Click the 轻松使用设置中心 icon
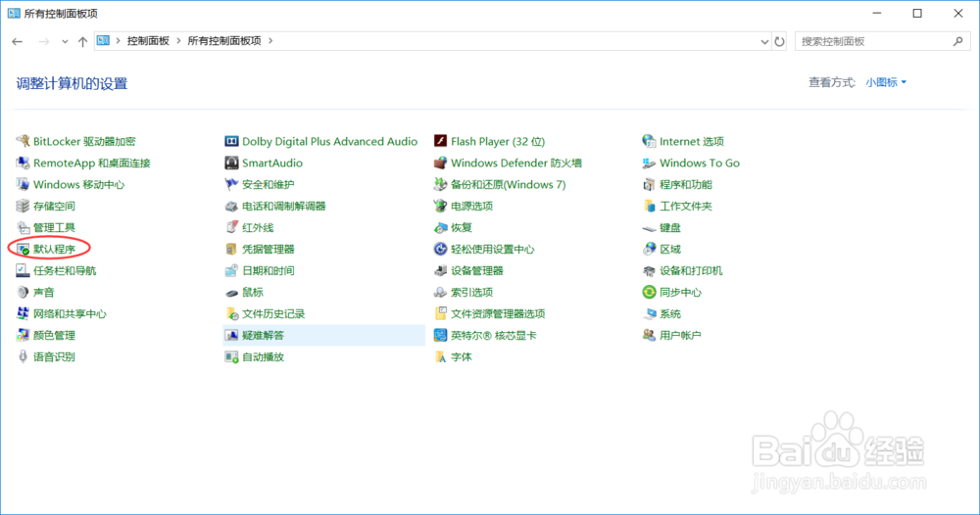The height and width of the screenshot is (515, 980). tap(441, 249)
